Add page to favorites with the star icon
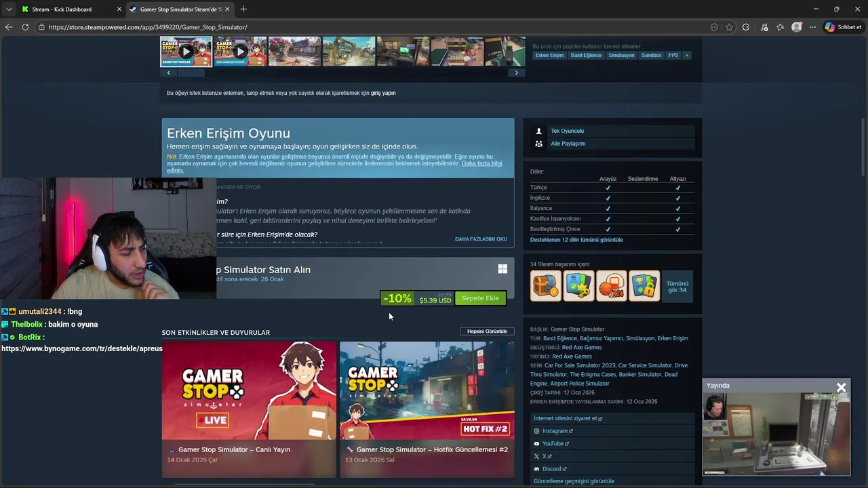 pyautogui.click(x=730, y=27)
